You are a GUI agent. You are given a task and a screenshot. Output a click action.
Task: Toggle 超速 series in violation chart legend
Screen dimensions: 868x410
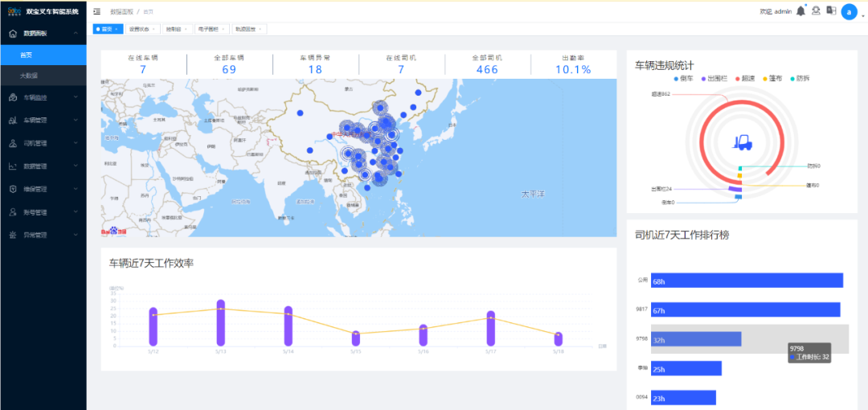pyautogui.click(x=745, y=79)
